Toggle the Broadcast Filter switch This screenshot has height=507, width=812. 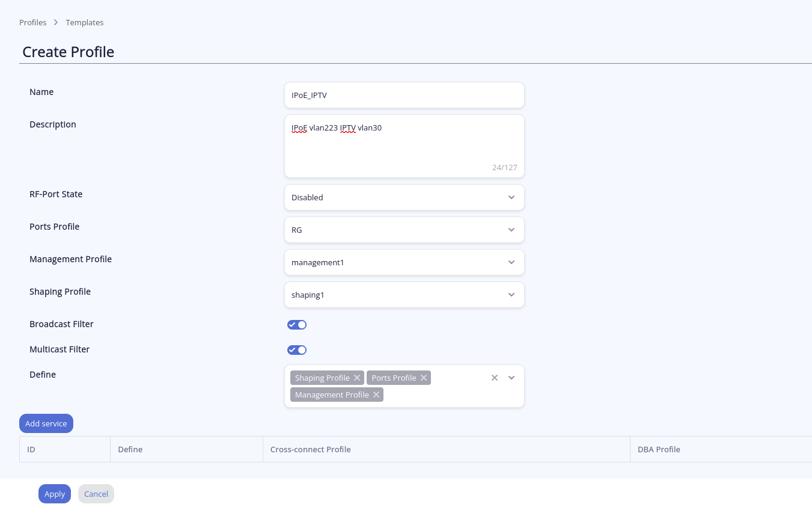click(x=297, y=325)
